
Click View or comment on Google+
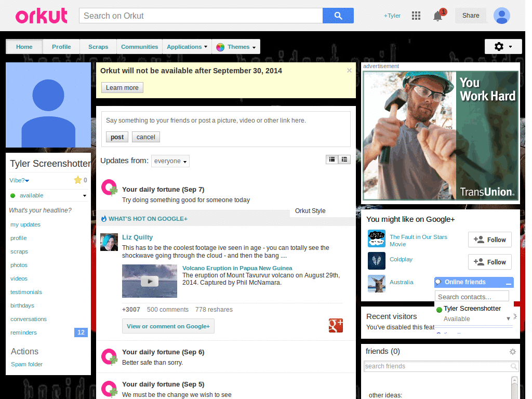(168, 326)
